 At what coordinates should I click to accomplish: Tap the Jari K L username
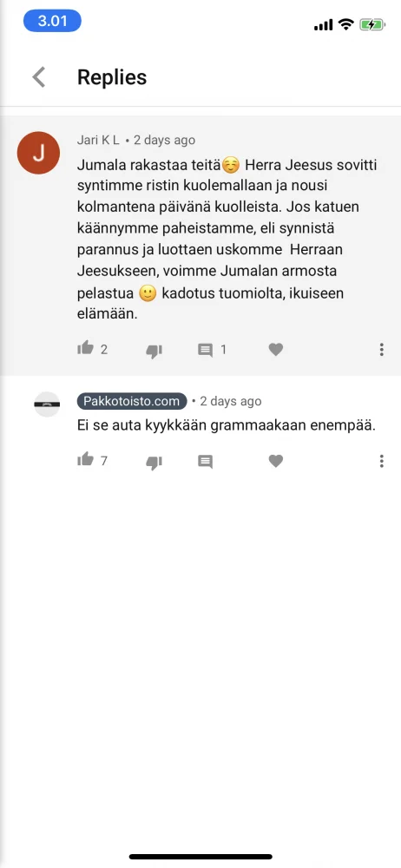[x=98, y=140]
